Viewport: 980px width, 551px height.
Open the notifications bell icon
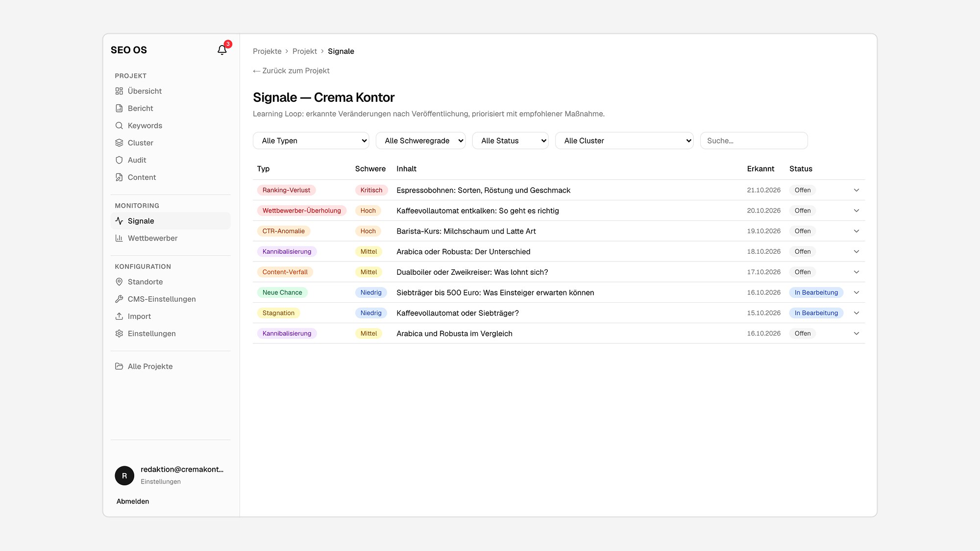click(x=222, y=50)
